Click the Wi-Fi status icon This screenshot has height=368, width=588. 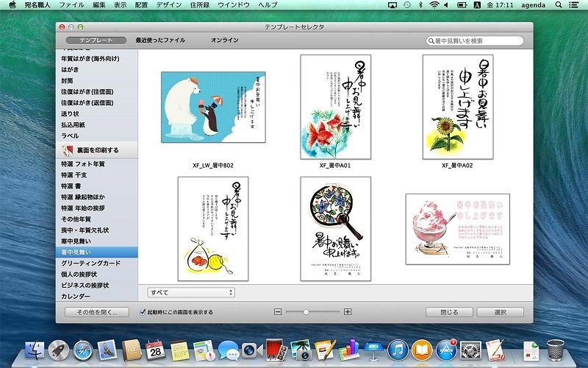coord(434,5)
